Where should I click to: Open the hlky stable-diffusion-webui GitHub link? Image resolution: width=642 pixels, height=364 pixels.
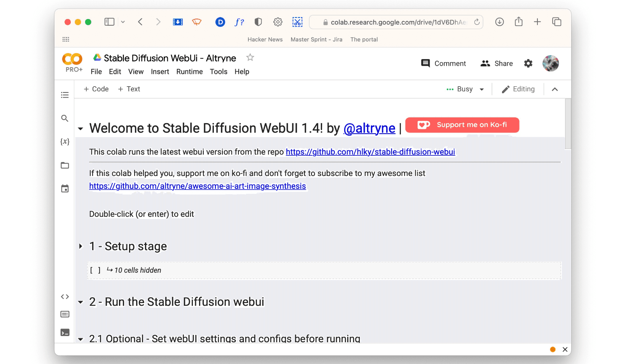tap(370, 152)
